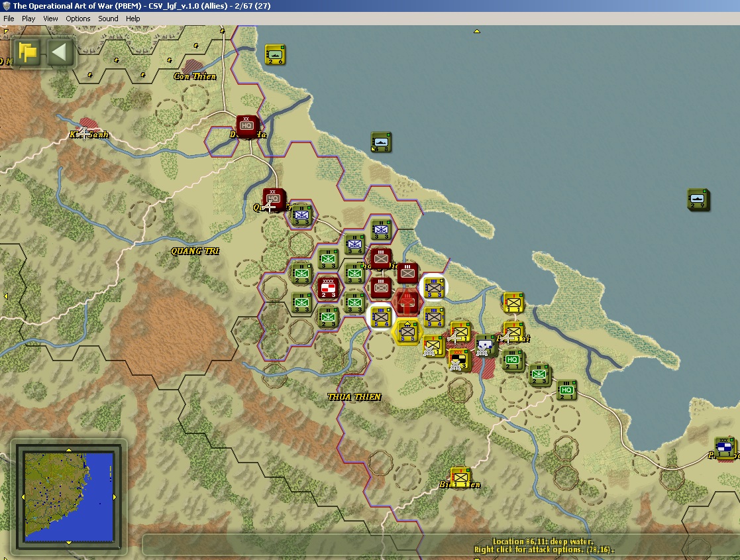Click the THUA THIEN province label
The width and height of the screenshot is (740, 560).
354,396
